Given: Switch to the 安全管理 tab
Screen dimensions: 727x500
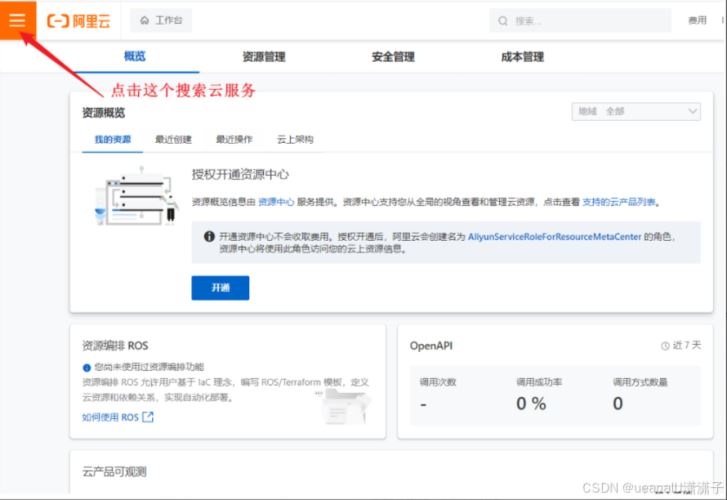Looking at the screenshot, I should [393, 57].
